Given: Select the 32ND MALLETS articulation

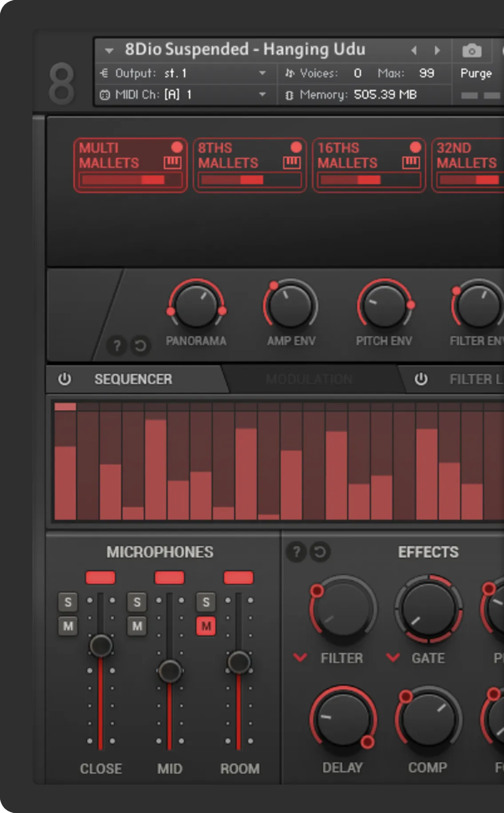Looking at the screenshot, I should 468,165.
